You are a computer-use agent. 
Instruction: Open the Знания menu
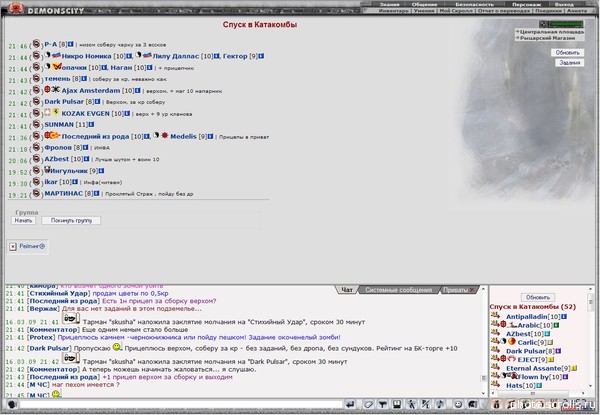389,5
